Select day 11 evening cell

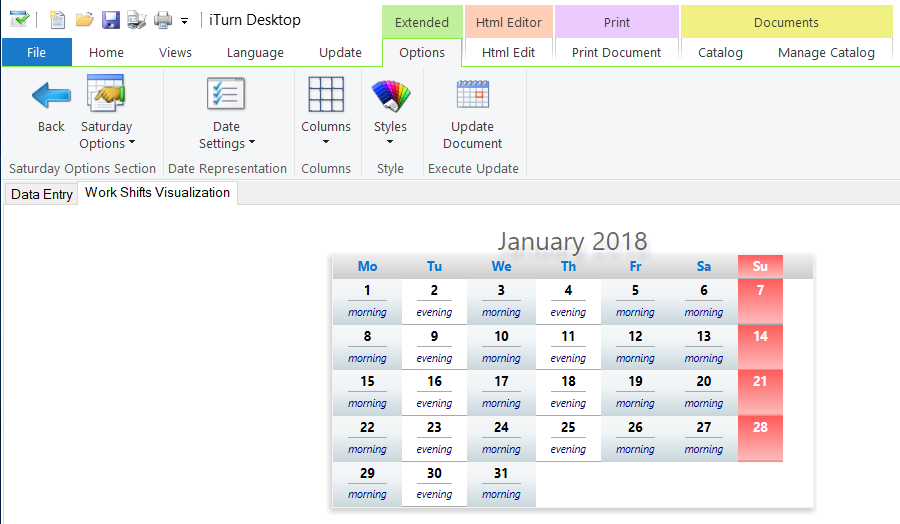click(x=568, y=347)
